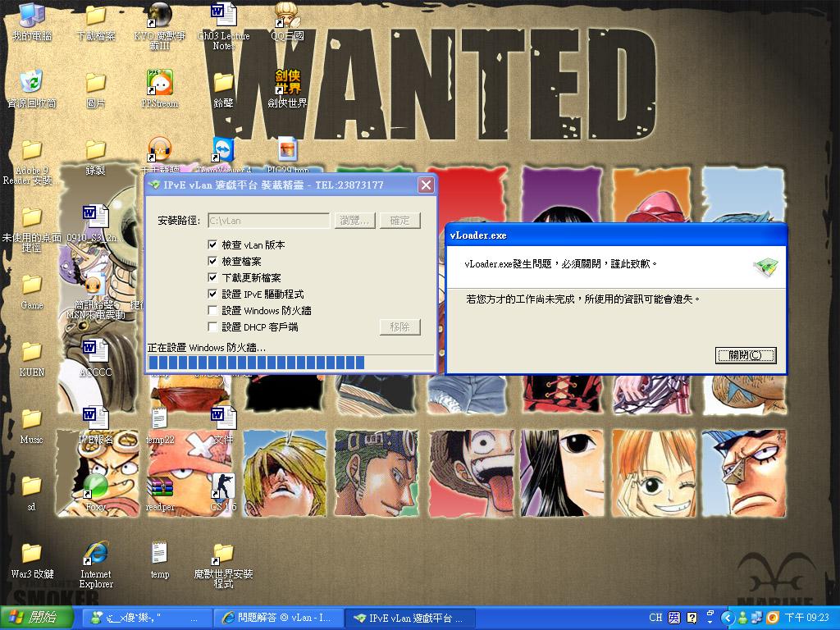
Task: Click the 英 input method icon
Action: [674, 618]
